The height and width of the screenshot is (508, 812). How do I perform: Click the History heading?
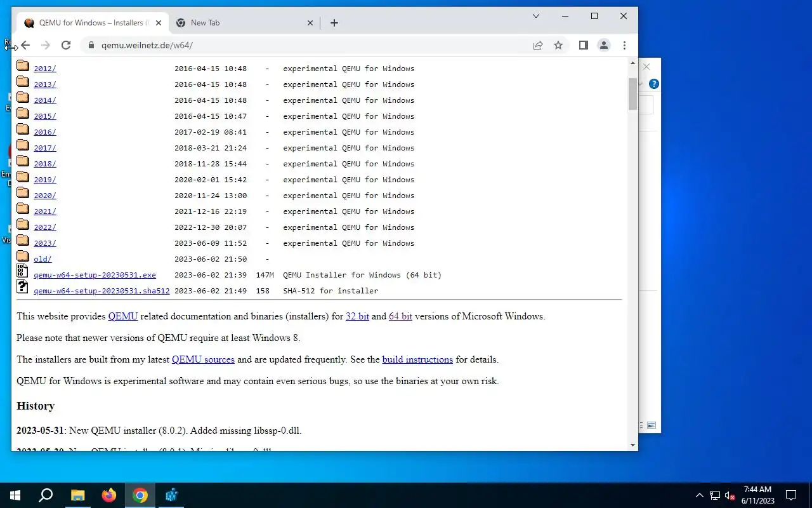coord(36,406)
